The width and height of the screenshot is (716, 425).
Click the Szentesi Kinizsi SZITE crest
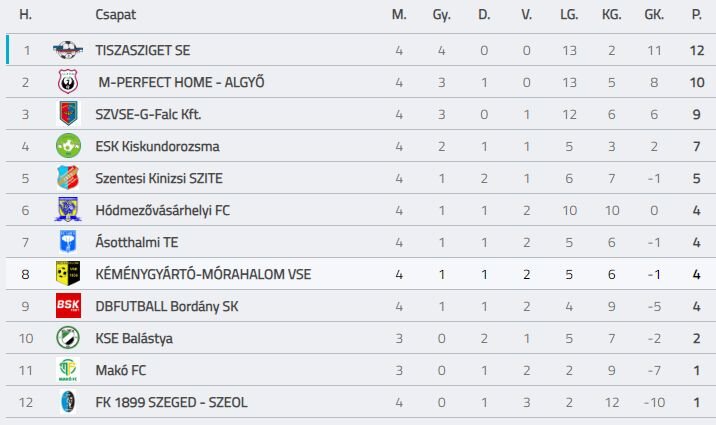(68, 178)
